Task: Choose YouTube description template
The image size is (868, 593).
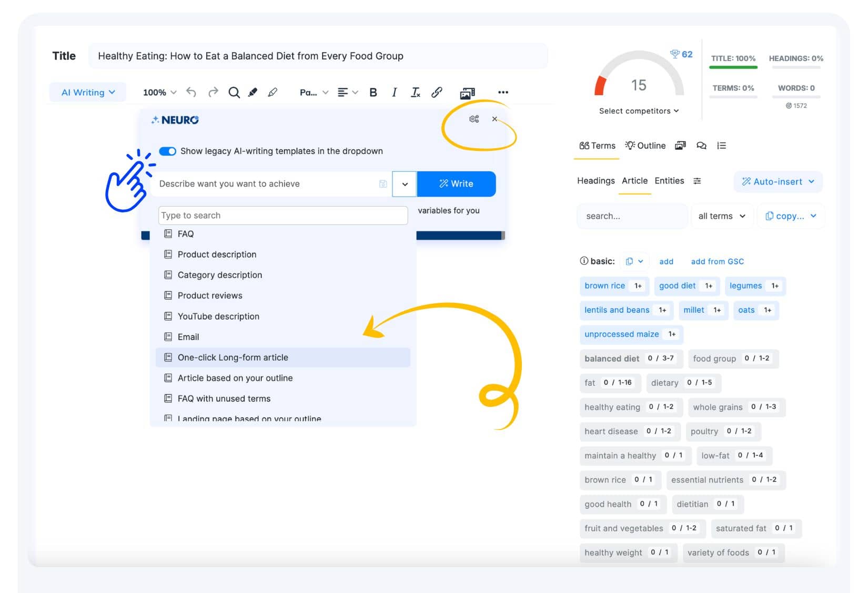Action: click(283, 316)
